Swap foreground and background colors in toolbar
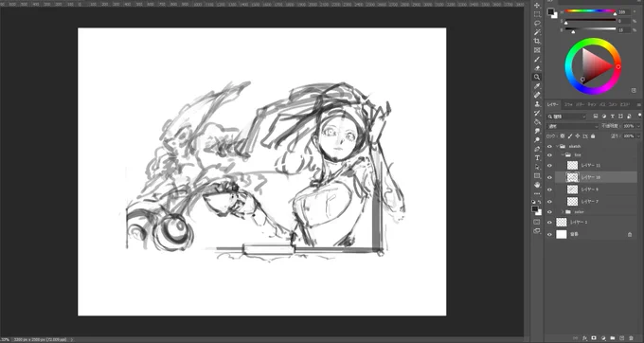The image size is (644, 343). pos(540,202)
